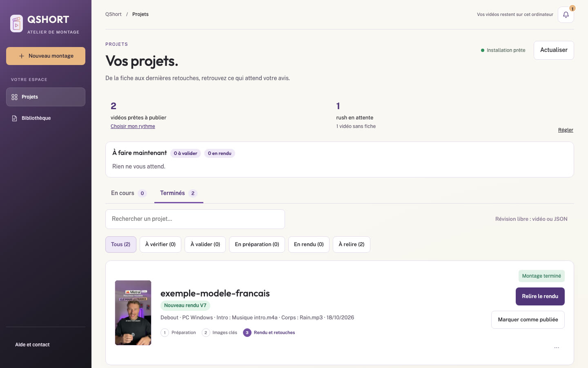Open Bibliothèque in the sidebar
This screenshot has height=368, width=588.
46,118
